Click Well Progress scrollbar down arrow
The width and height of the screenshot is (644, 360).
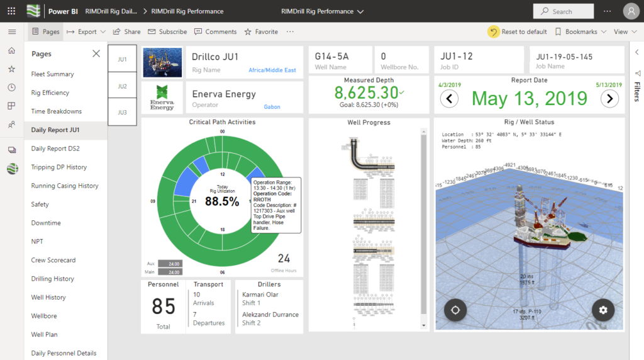423,325
